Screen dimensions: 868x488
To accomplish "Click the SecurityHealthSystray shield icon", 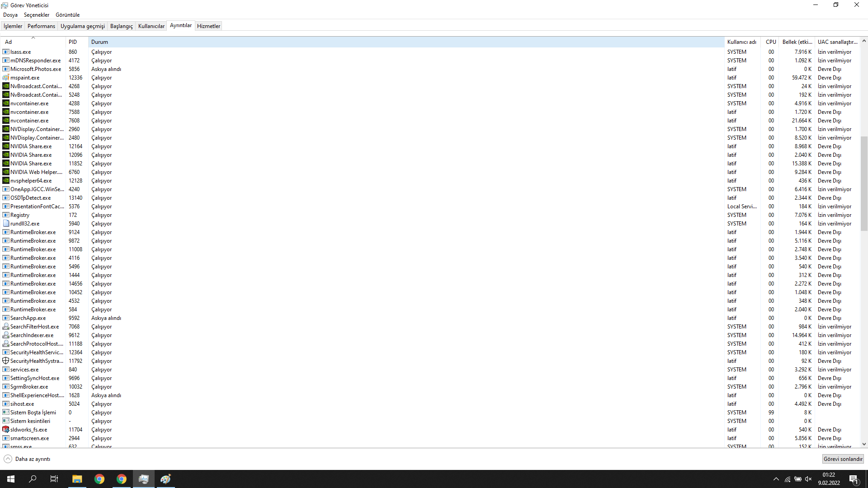I will pos(6,361).
